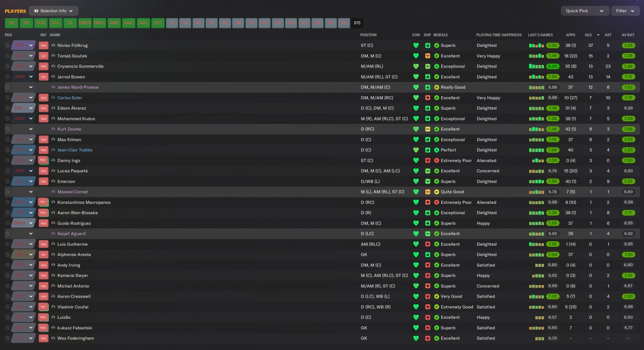Screen dimensions: 644x350
Task: Click morale icon for Konstantinos Mavropanos
Action: pos(436,202)
